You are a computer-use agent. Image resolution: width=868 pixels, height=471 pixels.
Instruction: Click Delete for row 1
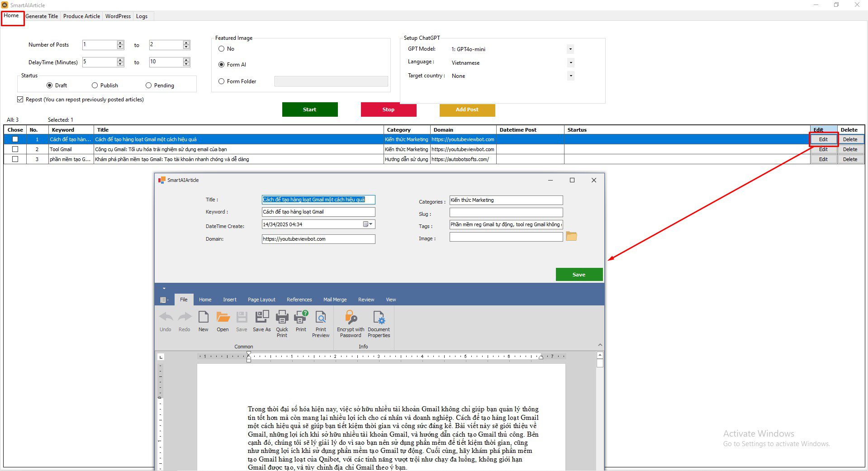pos(850,139)
